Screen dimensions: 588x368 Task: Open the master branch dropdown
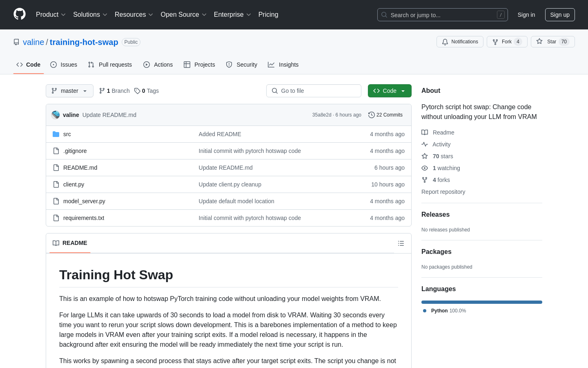pyautogui.click(x=69, y=91)
